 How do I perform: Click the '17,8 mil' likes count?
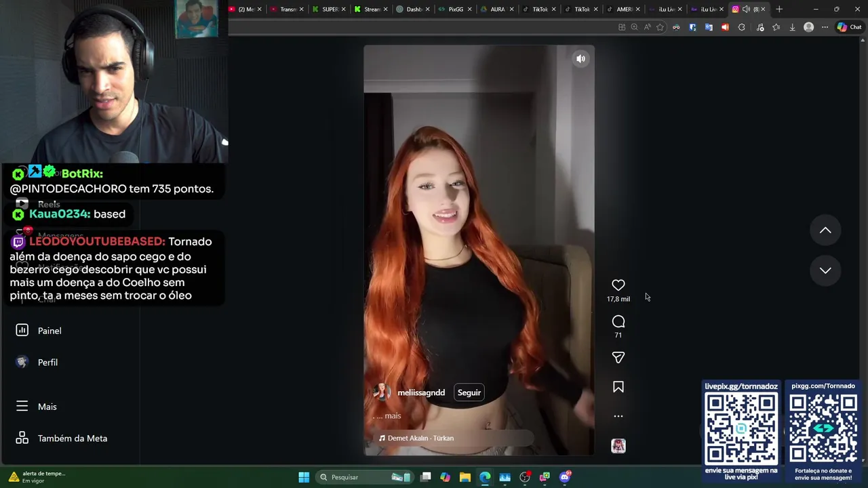point(618,299)
